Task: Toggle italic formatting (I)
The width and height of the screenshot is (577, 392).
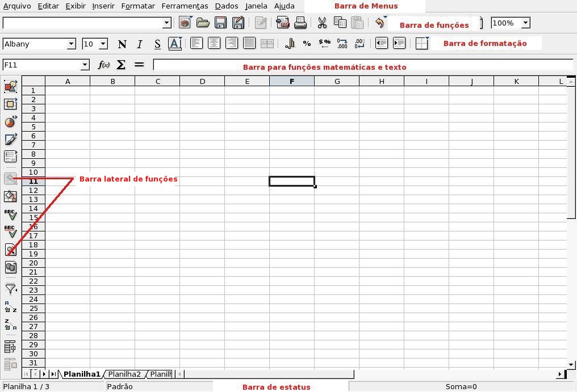Action: point(140,44)
